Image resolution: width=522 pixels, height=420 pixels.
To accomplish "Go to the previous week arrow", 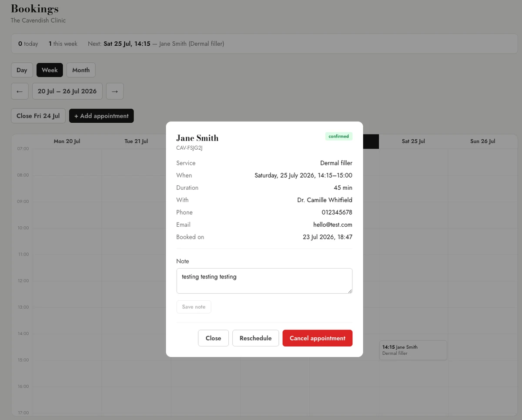I will [20, 91].
